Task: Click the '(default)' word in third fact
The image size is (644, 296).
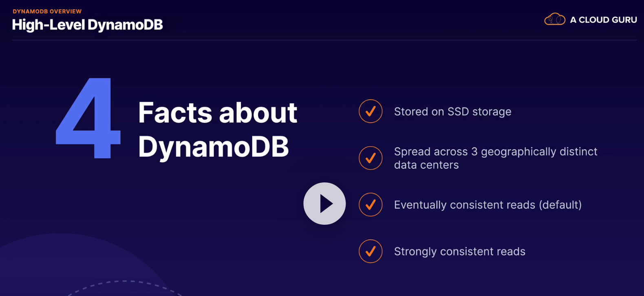Action: click(x=560, y=205)
